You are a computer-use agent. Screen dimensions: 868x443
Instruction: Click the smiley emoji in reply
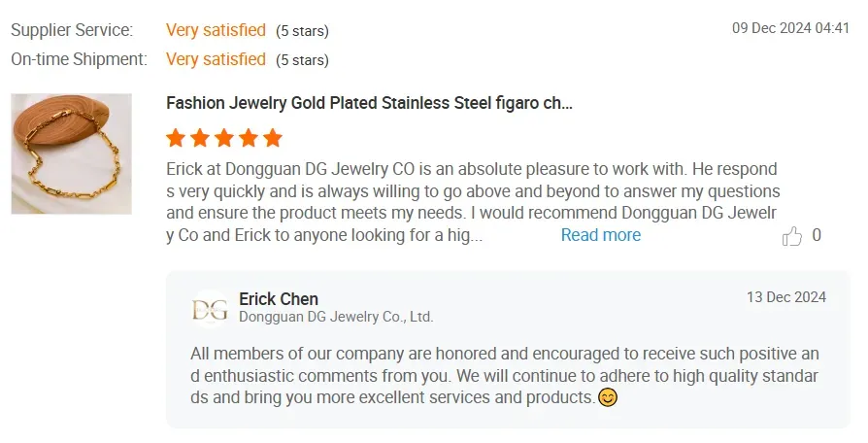point(608,397)
